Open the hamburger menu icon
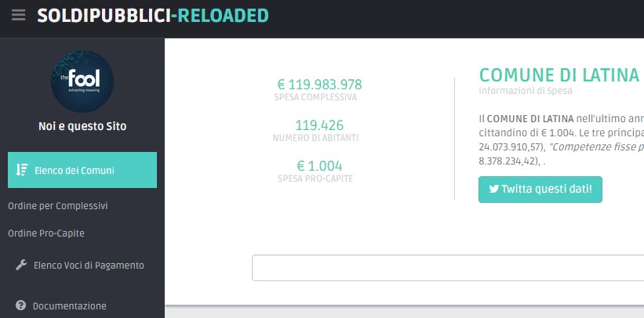644x318 pixels. pyautogui.click(x=19, y=15)
